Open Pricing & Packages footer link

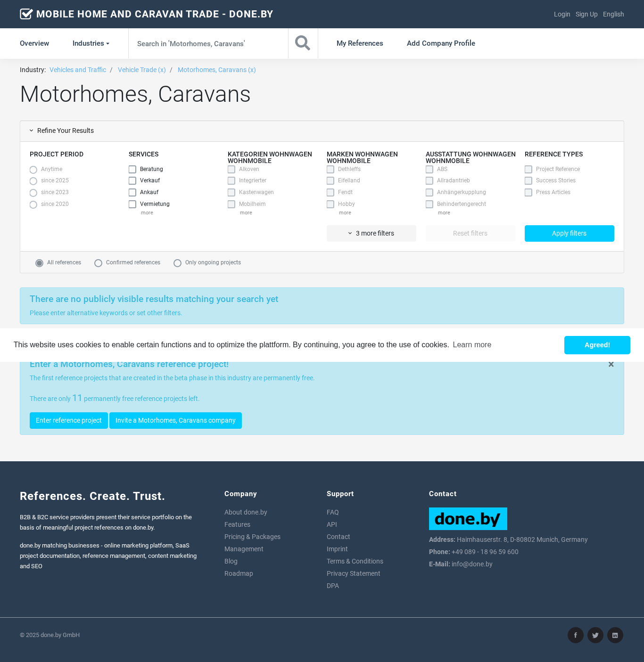click(x=252, y=537)
